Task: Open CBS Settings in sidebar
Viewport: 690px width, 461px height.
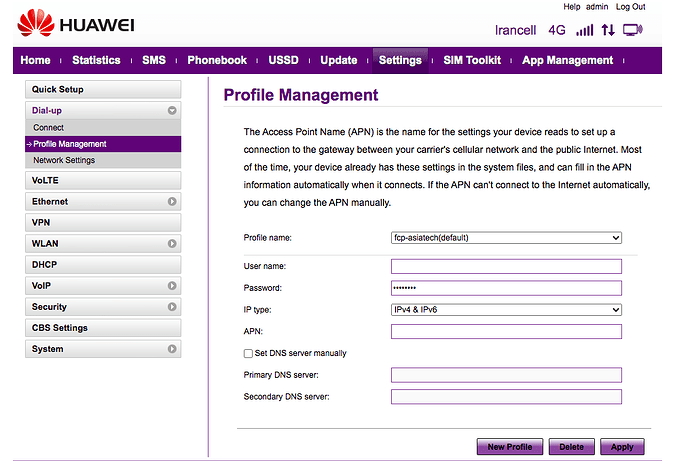Action: pyautogui.click(x=103, y=328)
